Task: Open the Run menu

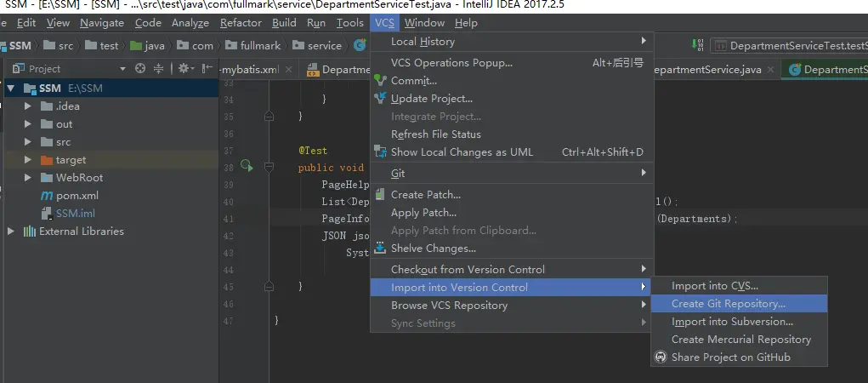Action: 316,23
